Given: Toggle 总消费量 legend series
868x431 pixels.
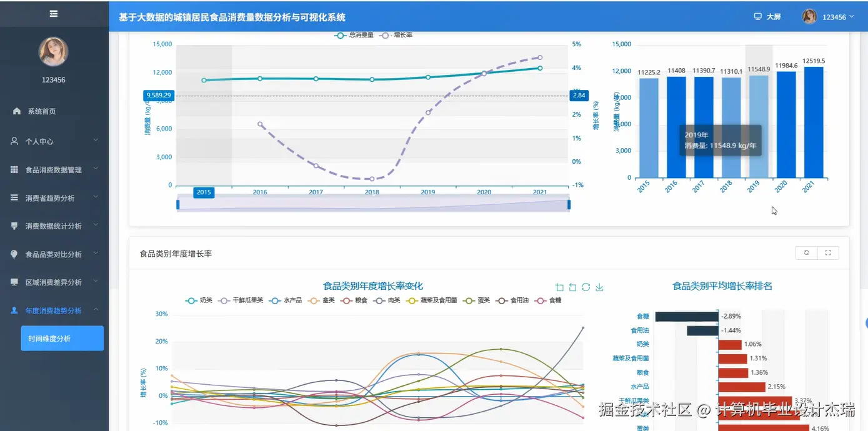Looking at the screenshot, I should click(x=354, y=35).
